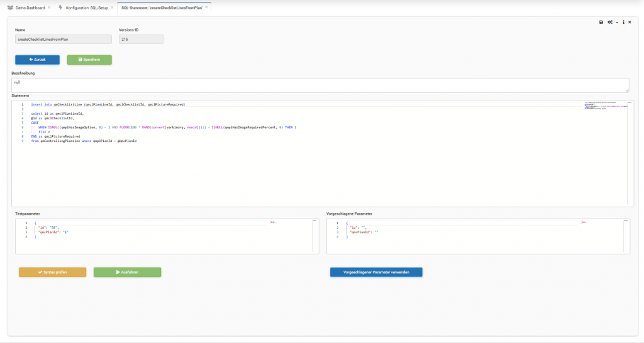Viewport: 644px width, 343px height.
Task: Click '"qmcPlanId": "1"' line in Testparameter
Action: 53,232
